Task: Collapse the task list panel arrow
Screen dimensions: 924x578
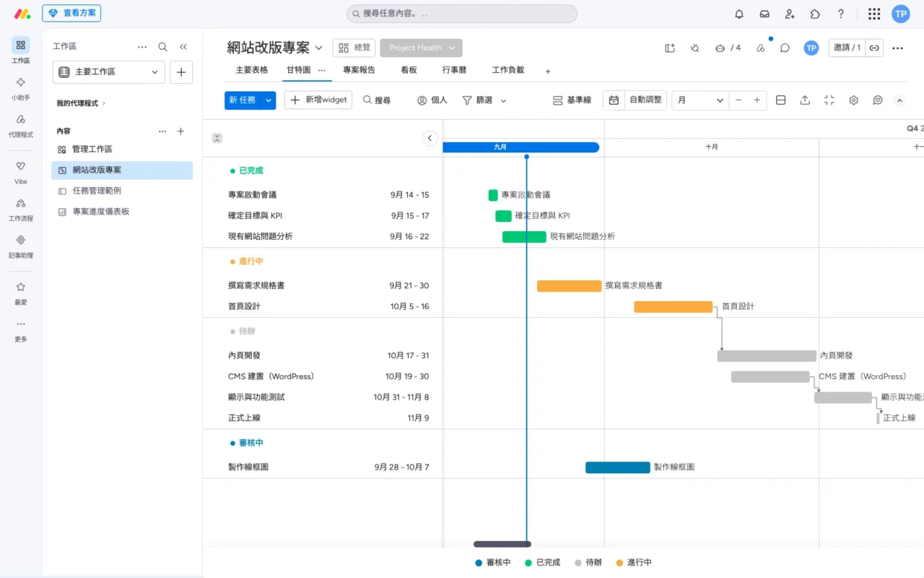Action: 430,138
